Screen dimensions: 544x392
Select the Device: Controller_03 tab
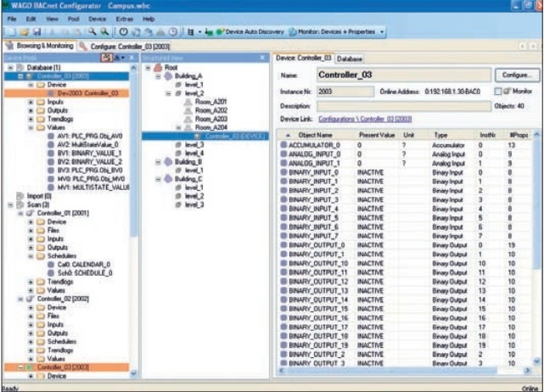(x=304, y=58)
